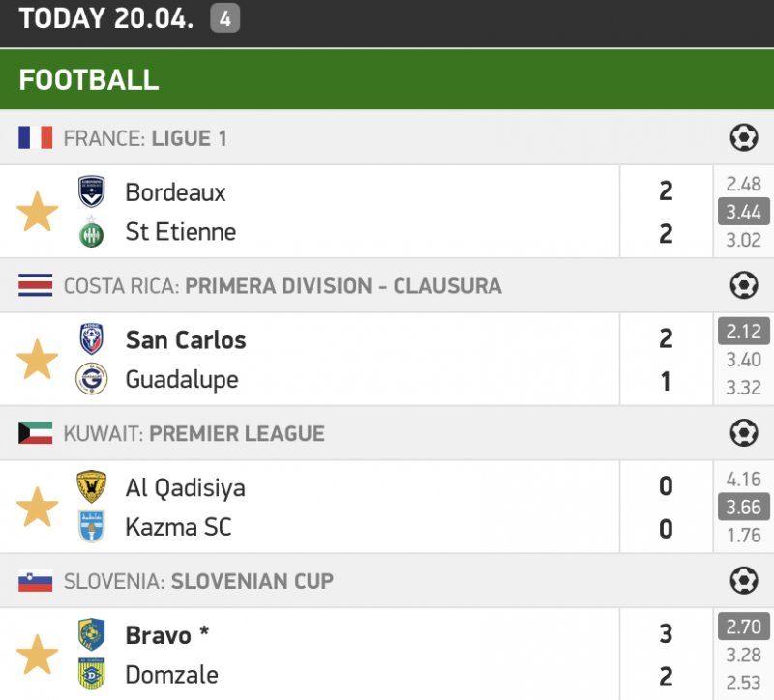Click the match count badge showing 4

click(x=224, y=18)
